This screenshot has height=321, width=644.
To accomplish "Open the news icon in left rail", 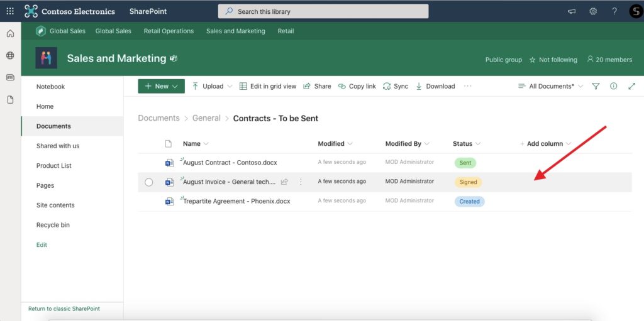I will pos(10,77).
